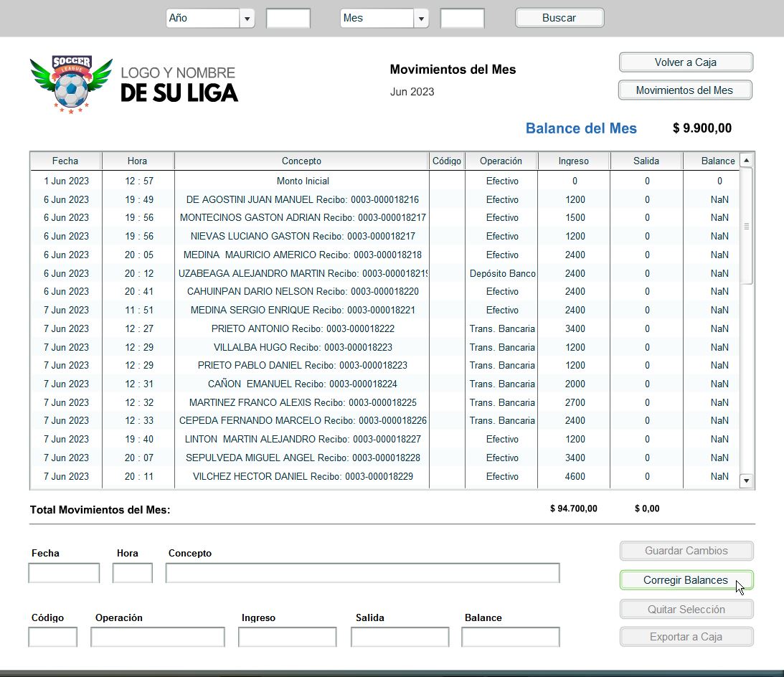The image size is (784, 677).
Task: Select PRIETO PABLO DANIEL row
Action: point(384,366)
